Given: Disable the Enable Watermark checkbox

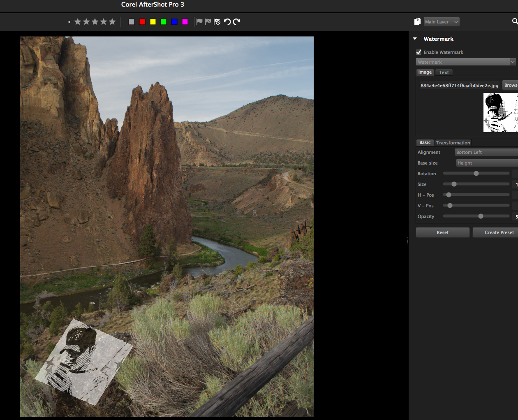Looking at the screenshot, I should click(419, 52).
